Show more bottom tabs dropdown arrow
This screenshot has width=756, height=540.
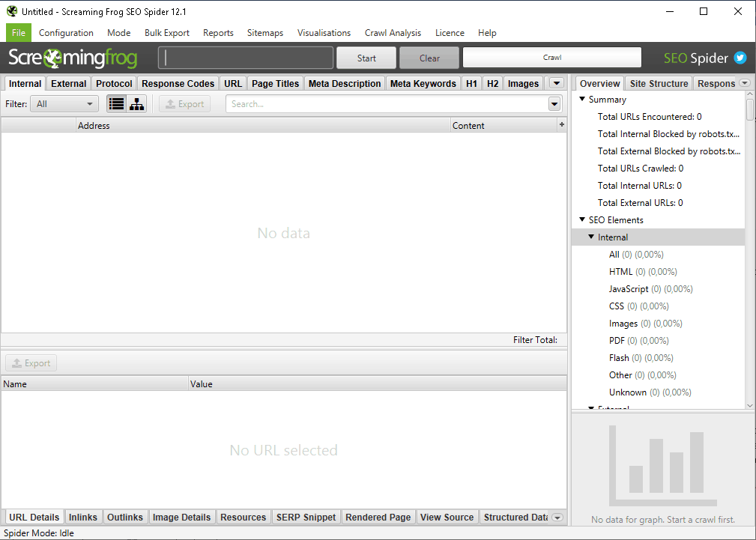coord(557,518)
